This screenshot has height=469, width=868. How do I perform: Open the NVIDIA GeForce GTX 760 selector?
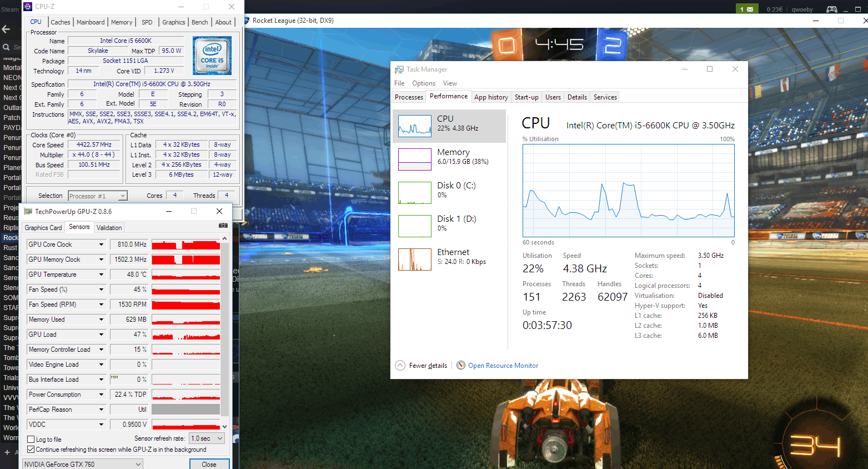coord(83,464)
